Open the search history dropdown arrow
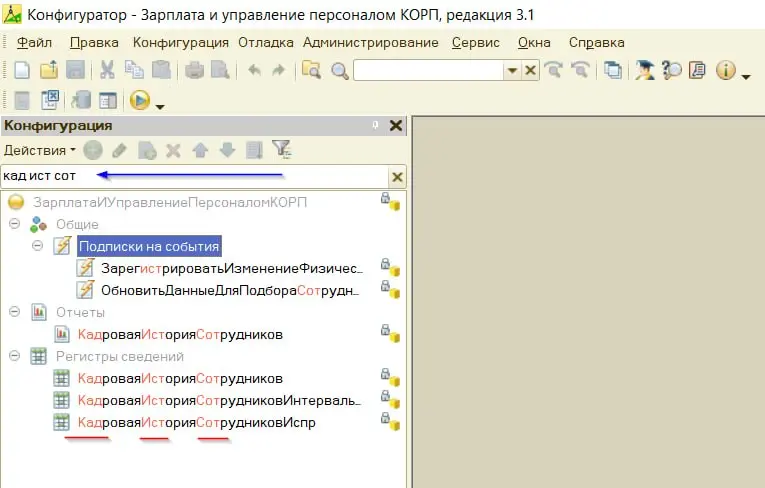Viewport: 765px width, 488px height. pos(512,71)
